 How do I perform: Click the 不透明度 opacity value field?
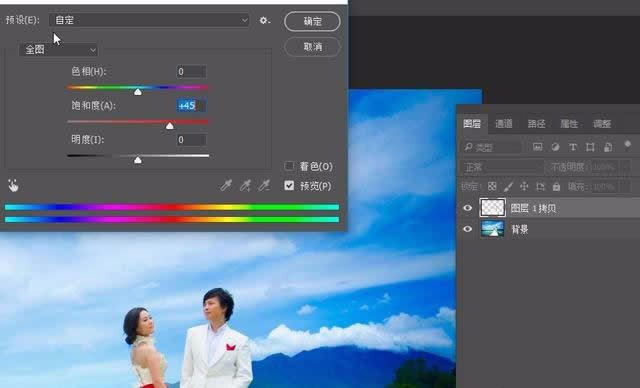604,167
